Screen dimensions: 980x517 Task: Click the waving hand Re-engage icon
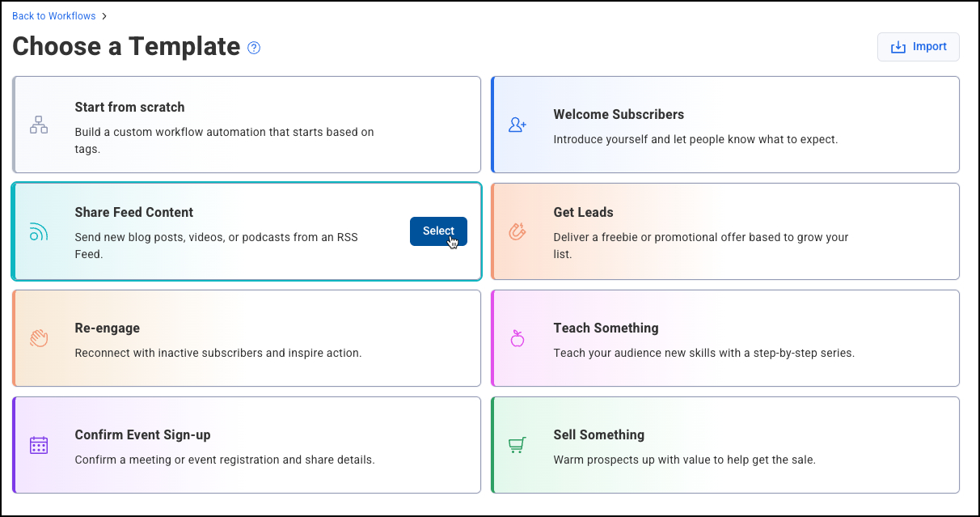click(x=39, y=338)
